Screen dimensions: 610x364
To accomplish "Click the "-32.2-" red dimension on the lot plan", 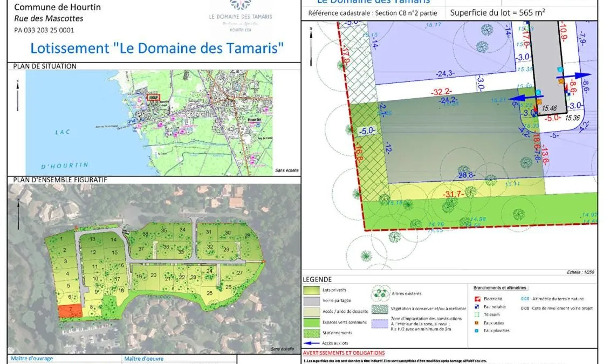I will 442,92.
